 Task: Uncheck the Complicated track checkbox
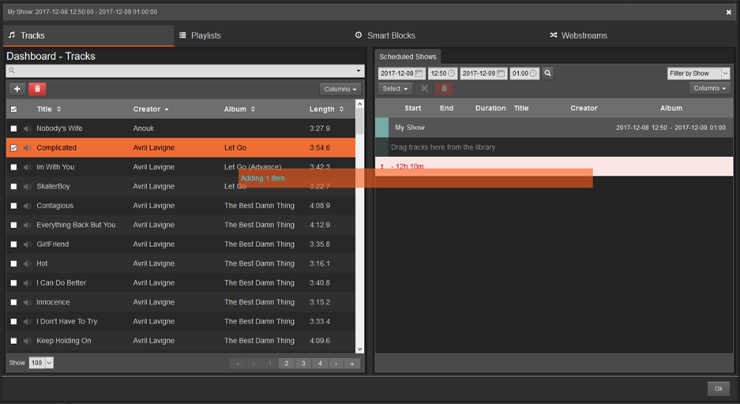tap(13, 148)
